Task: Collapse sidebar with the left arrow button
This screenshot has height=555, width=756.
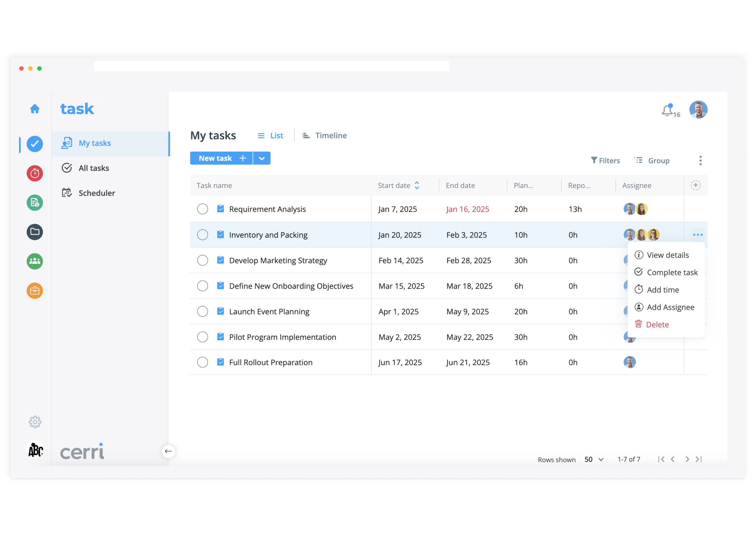Action: (168, 451)
